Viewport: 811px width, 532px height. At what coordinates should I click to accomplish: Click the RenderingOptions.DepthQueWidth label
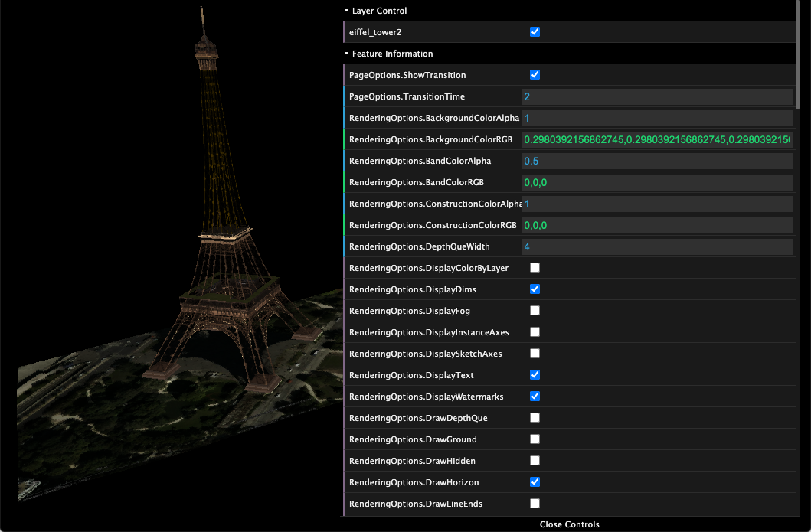pos(420,247)
